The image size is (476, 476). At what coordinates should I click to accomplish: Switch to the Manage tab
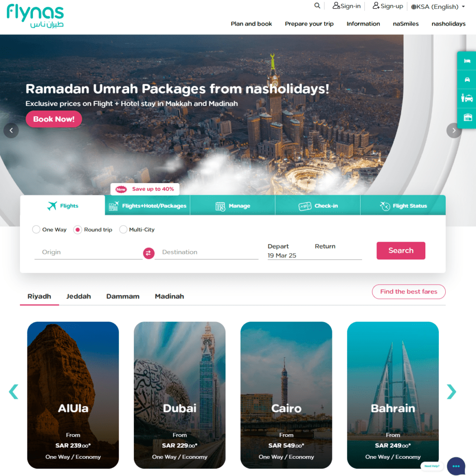pos(232,205)
